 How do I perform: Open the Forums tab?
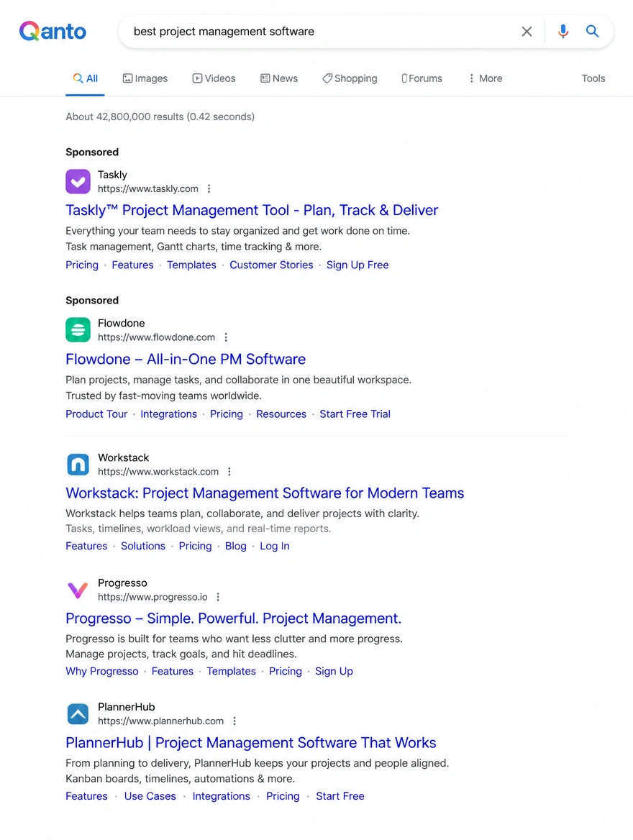click(x=422, y=78)
